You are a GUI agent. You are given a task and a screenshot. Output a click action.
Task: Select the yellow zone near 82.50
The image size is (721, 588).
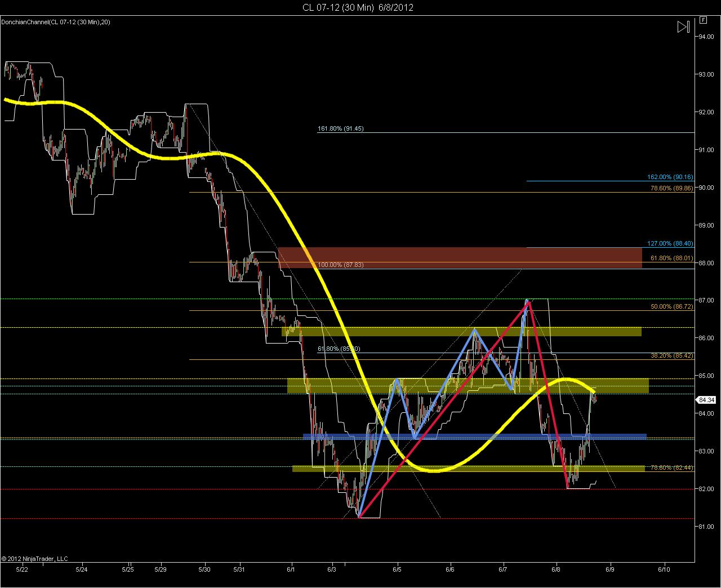(469, 468)
